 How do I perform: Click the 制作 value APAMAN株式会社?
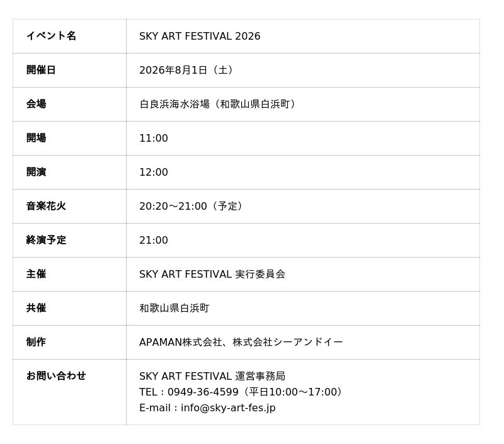181,343
